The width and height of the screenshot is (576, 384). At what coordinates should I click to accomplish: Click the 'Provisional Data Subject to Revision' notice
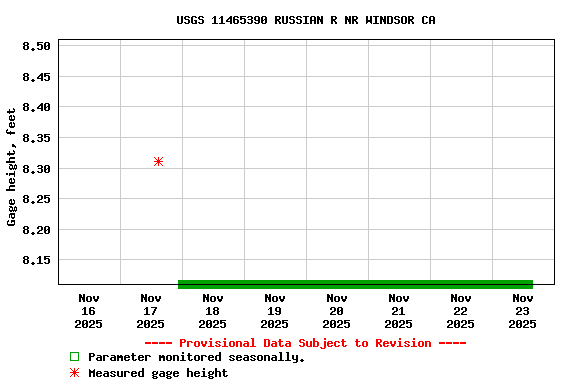[x=305, y=343]
